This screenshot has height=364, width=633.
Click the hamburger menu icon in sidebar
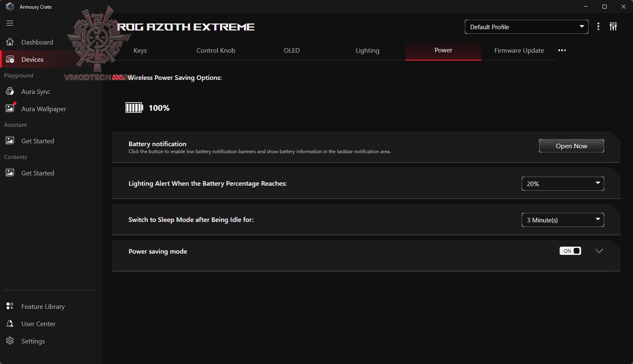(x=10, y=23)
